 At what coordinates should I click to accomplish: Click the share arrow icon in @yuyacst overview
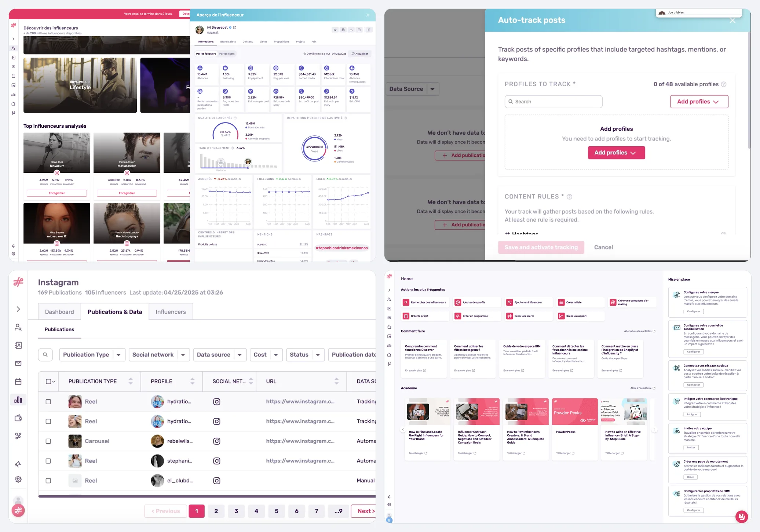335,30
